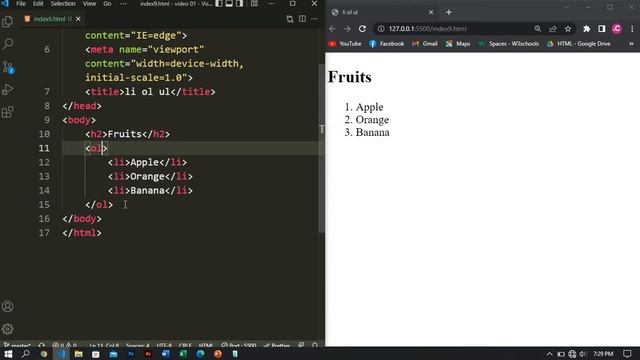The image size is (640, 360).
Task: Change the CRLF end of line sequence
Action: pos(185,345)
